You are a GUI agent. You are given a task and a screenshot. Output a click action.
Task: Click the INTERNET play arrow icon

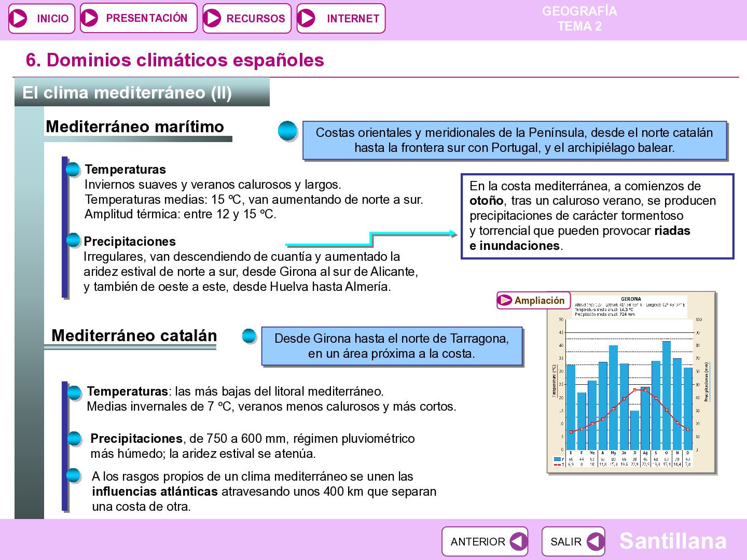pos(307,18)
